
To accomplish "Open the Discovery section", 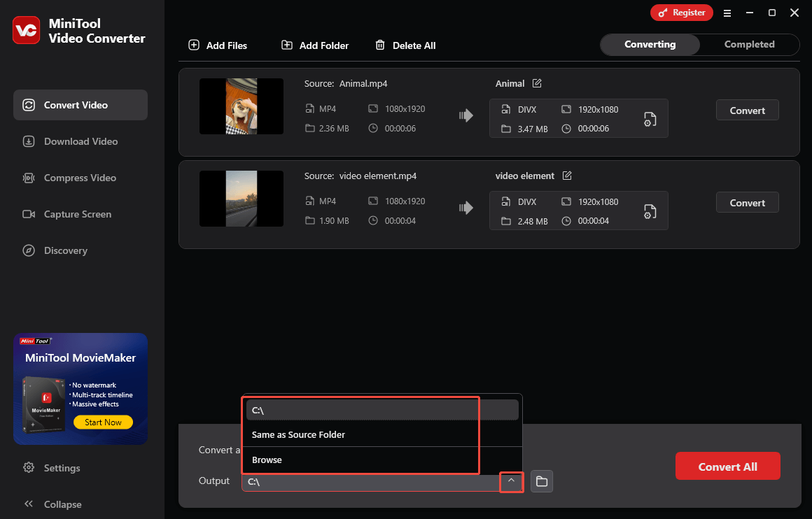I will (28, 250).
